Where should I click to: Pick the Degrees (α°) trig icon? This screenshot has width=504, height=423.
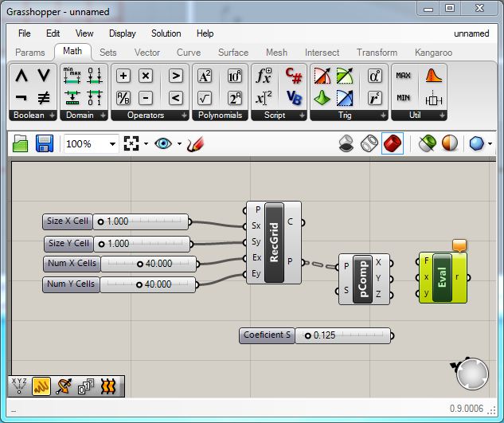pos(374,76)
